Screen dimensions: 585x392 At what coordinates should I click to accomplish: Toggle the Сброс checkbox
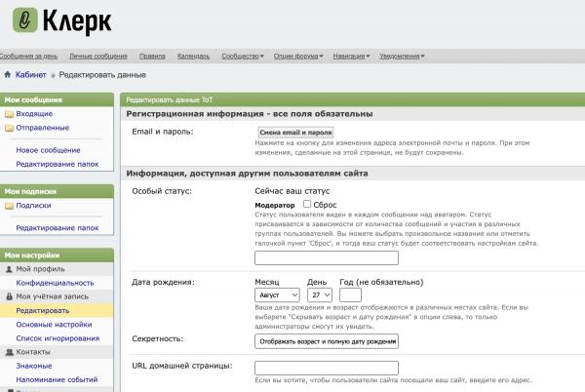307,204
